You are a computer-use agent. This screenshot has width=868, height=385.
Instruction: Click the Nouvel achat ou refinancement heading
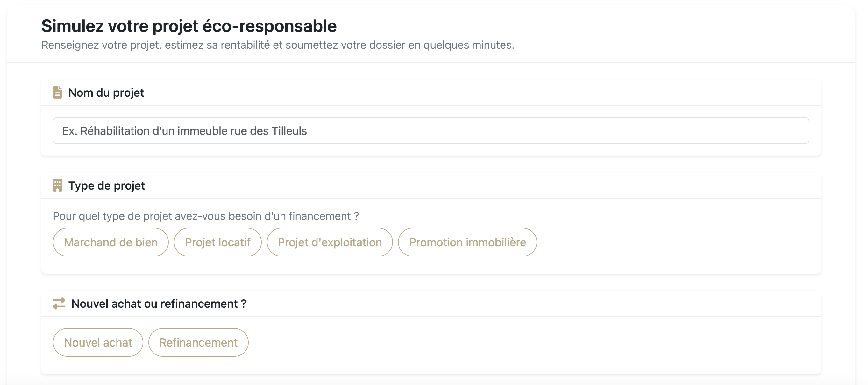click(159, 304)
